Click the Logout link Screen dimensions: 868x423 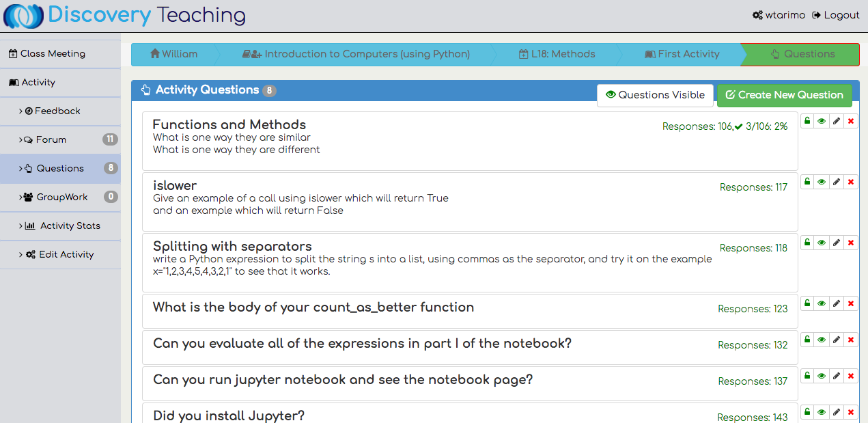pos(835,15)
